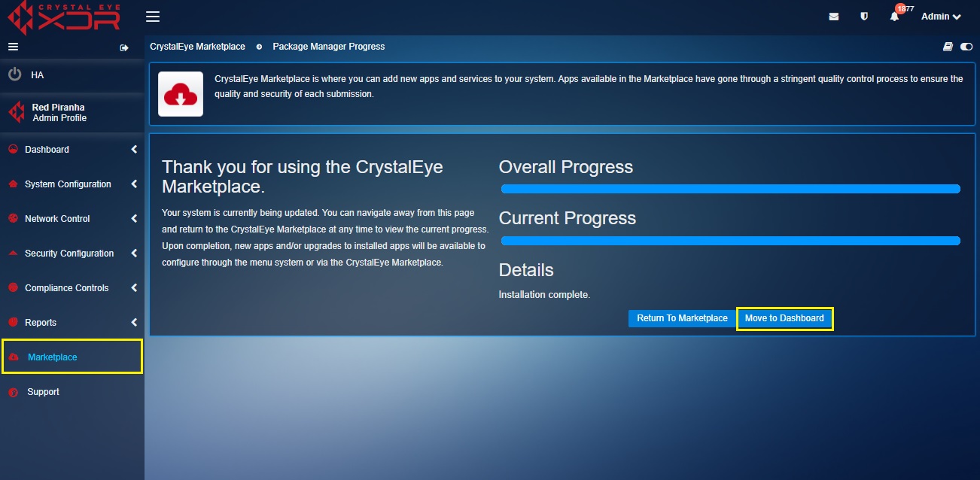Image resolution: width=980 pixels, height=480 pixels.
Task: Click the Dashboard gauge icon
Action: (13, 150)
